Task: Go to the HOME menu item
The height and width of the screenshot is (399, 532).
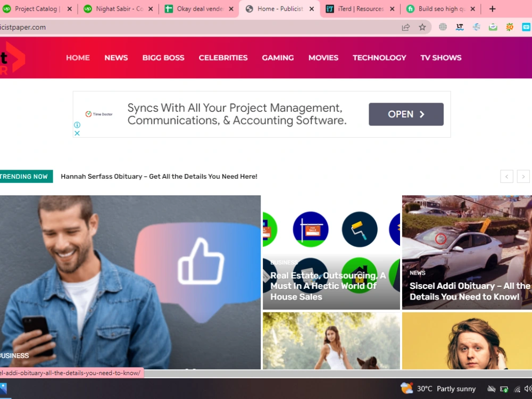Action: 78,57
